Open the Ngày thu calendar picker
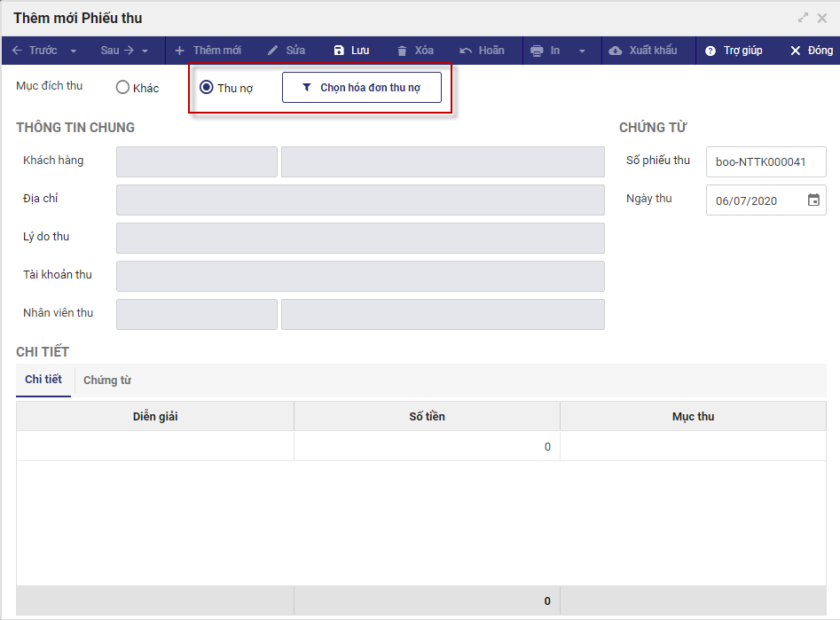The image size is (840, 620). pos(813,200)
